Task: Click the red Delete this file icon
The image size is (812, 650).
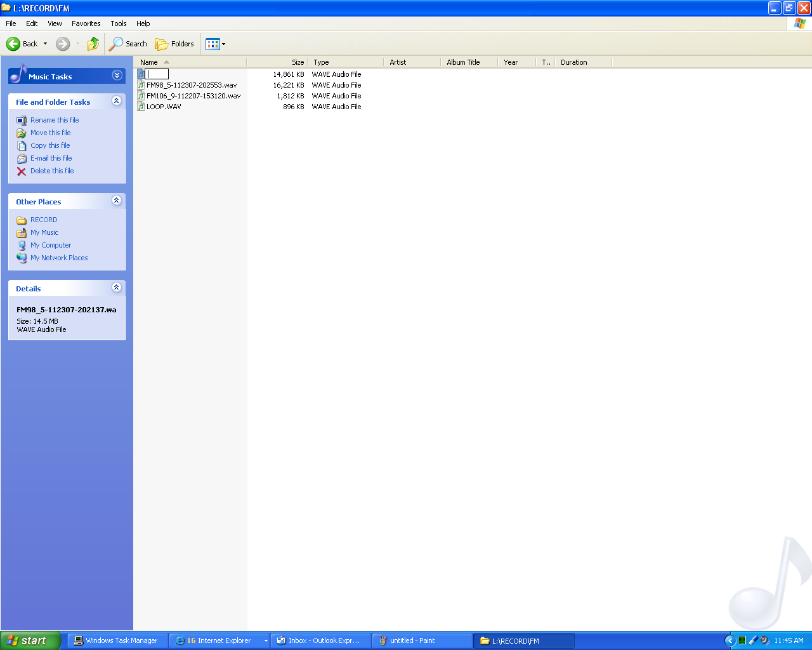Action: (22, 171)
